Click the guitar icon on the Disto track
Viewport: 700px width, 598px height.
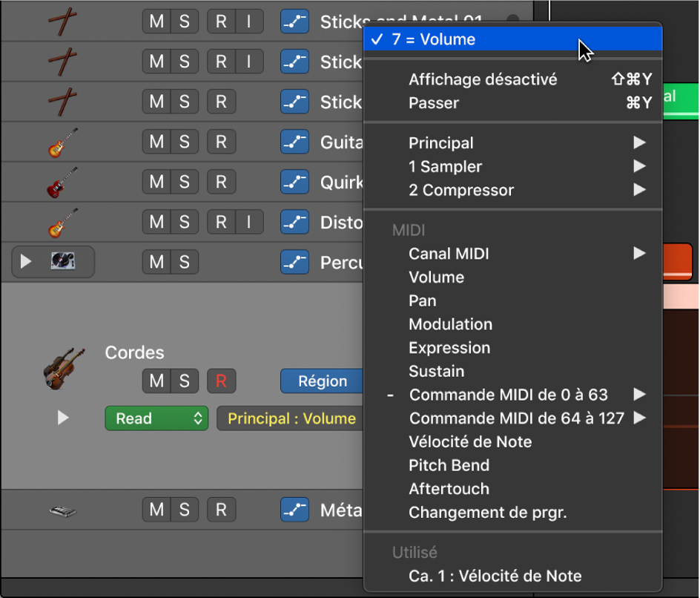(x=62, y=223)
